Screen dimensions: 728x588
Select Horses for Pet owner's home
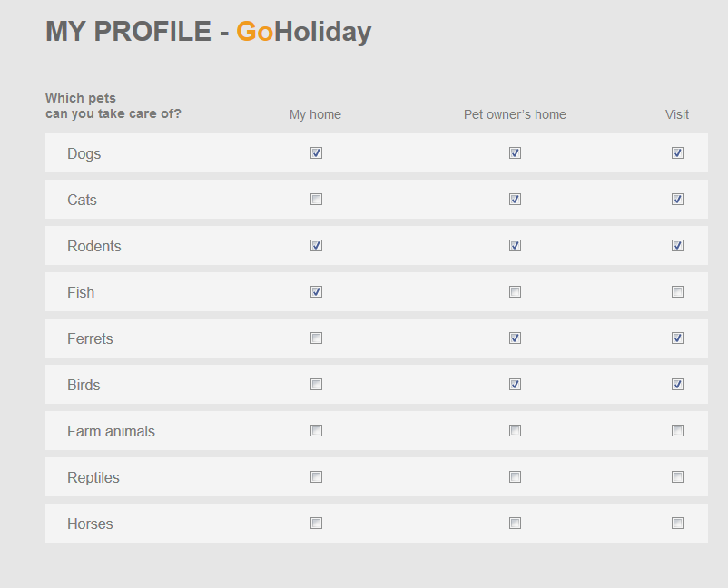coord(515,524)
